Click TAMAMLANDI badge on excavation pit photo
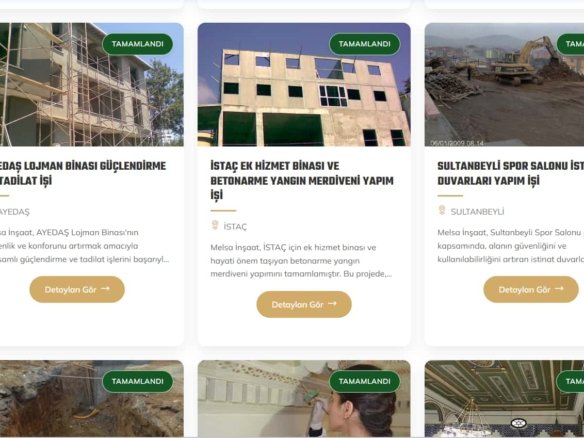584x438 pixels. pyautogui.click(x=137, y=381)
